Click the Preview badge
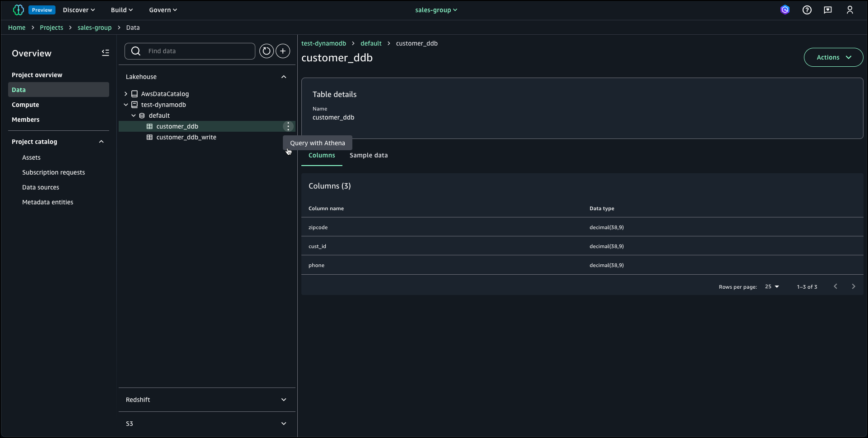868x438 pixels. [x=42, y=10]
